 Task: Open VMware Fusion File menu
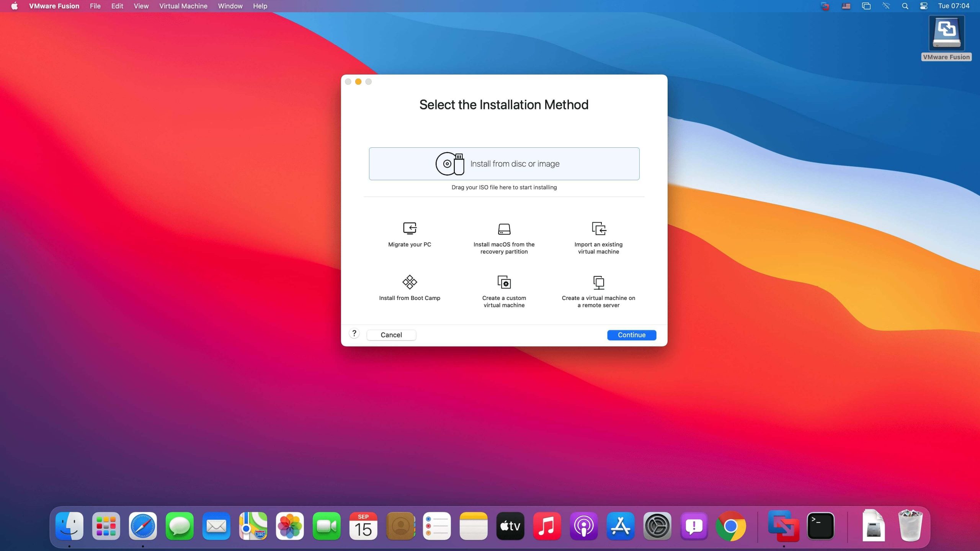click(x=95, y=6)
